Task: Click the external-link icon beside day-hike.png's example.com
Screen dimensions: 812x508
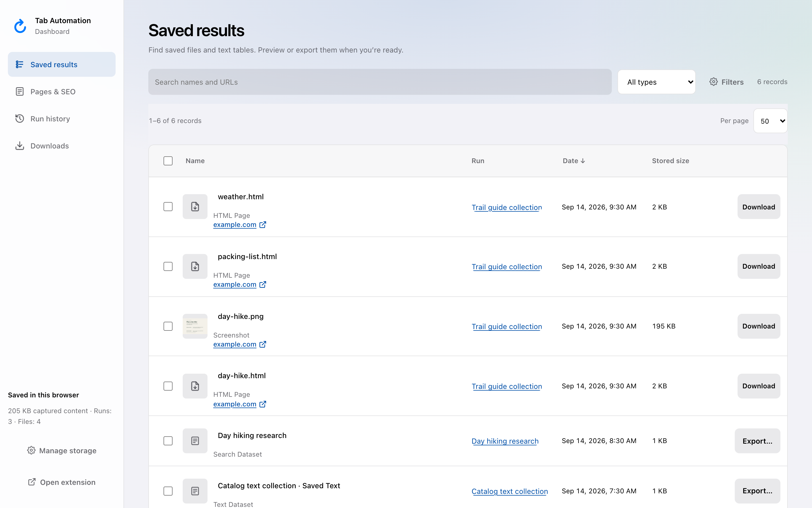Action: click(263, 344)
